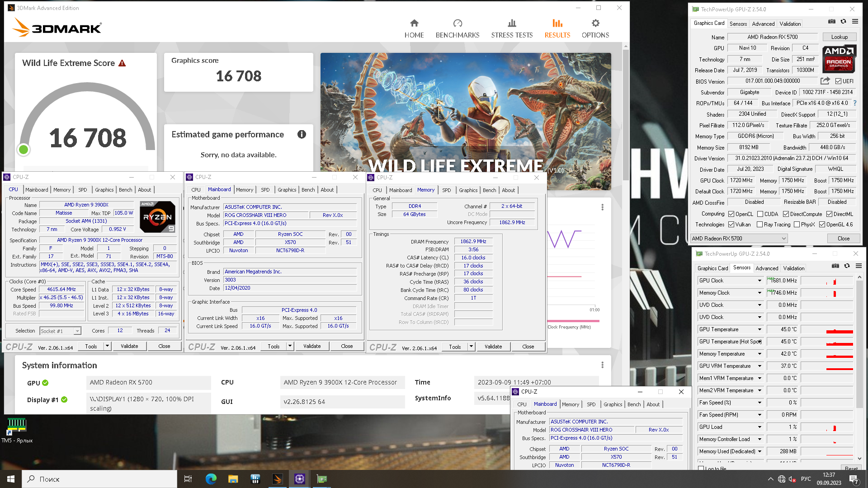Image resolution: width=868 pixels, height=488 pixels.
Task: Open the About tab in the bottom CPU-Z window
Action: tap(653, 404)
